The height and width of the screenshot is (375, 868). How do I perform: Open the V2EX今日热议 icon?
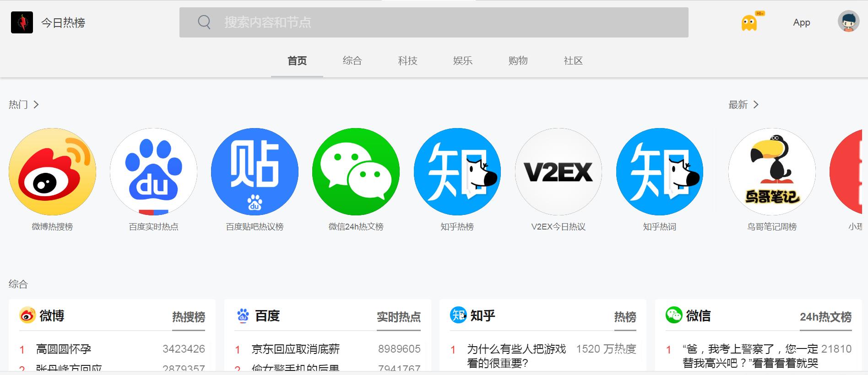pos(559,171)
